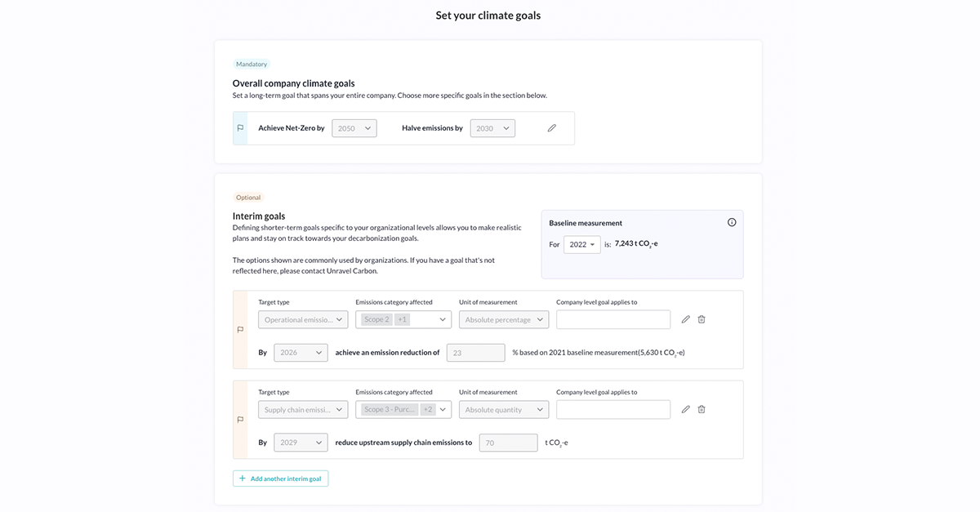Open the Halve emissions by year dropdown
Image resolution: width=980 pixels, height=512 pixels.
click(x=492, y=128)
